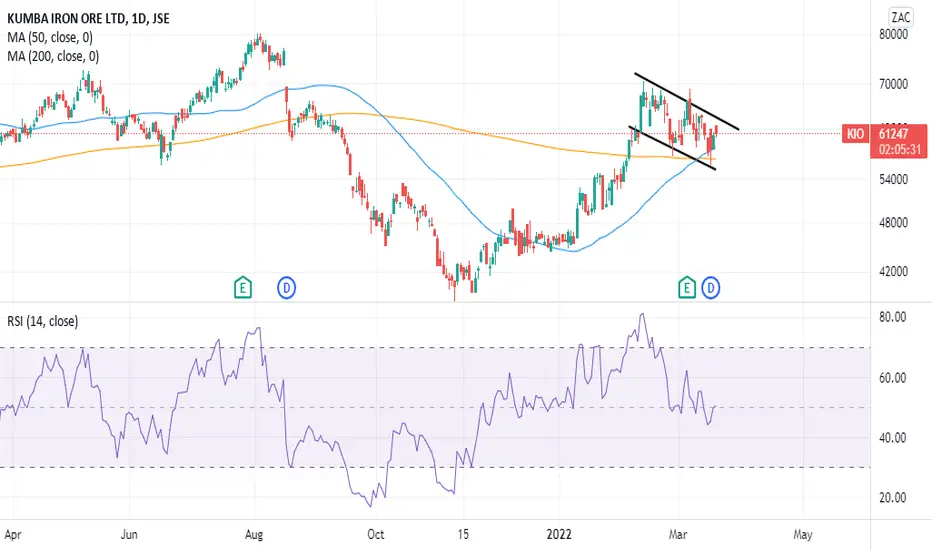Click the KIO price label tag

[855, 134]
